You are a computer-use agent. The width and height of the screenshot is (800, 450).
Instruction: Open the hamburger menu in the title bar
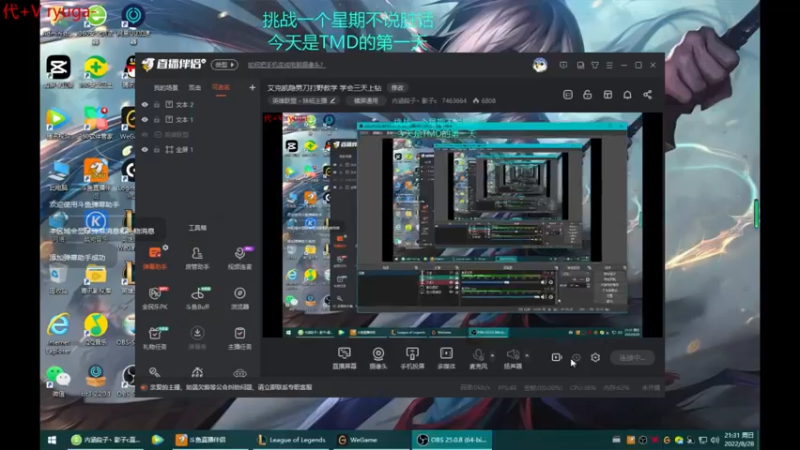[609, 65]
